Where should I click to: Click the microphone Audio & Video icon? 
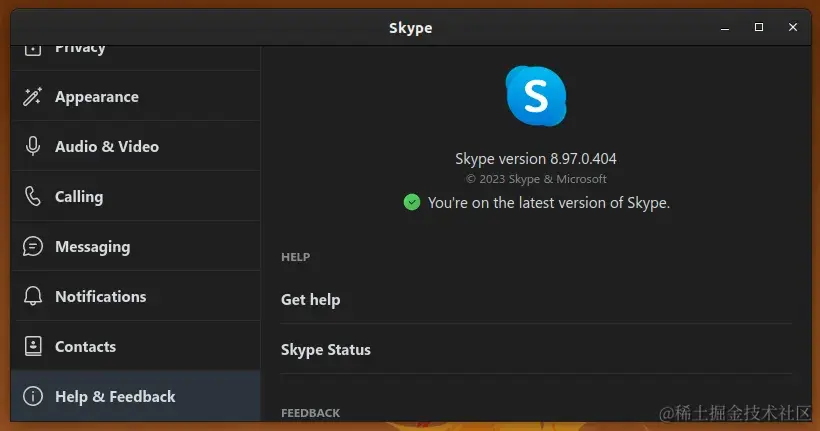(x=33, y=147)
